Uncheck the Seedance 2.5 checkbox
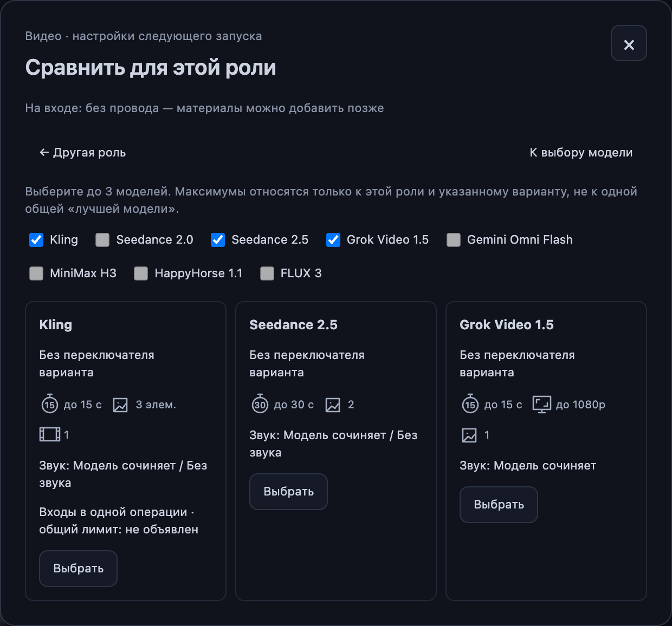 pyautogui.click(x=218, y=240)
